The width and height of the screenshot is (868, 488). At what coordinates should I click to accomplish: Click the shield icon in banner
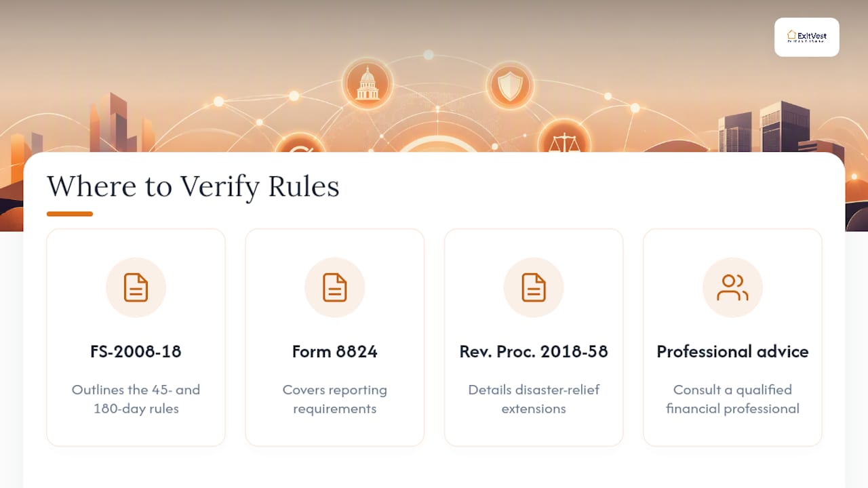pos(510,86)
